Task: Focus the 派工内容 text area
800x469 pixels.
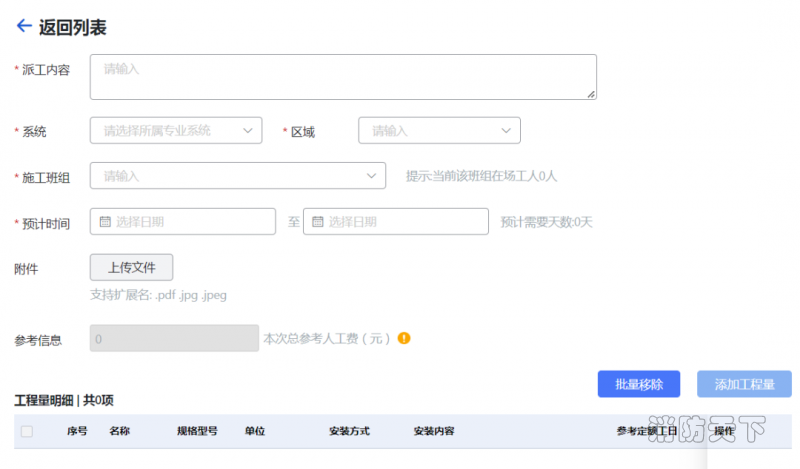Action: [343, 77]
